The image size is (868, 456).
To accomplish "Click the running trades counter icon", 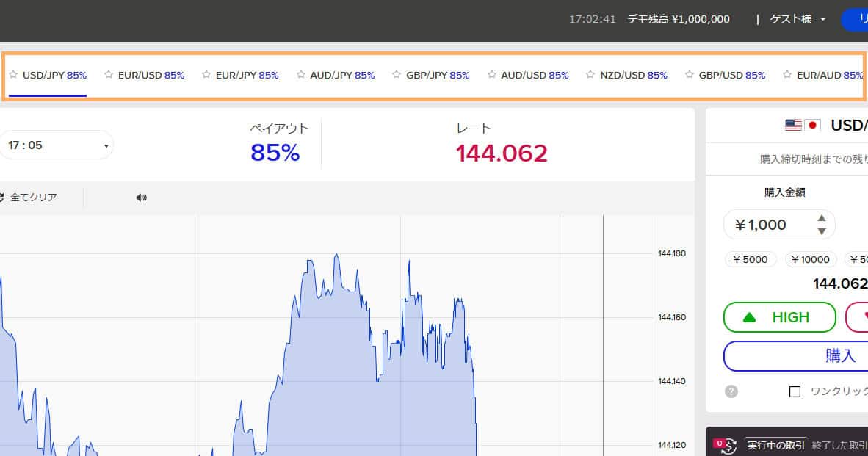I will pos(726,445).
